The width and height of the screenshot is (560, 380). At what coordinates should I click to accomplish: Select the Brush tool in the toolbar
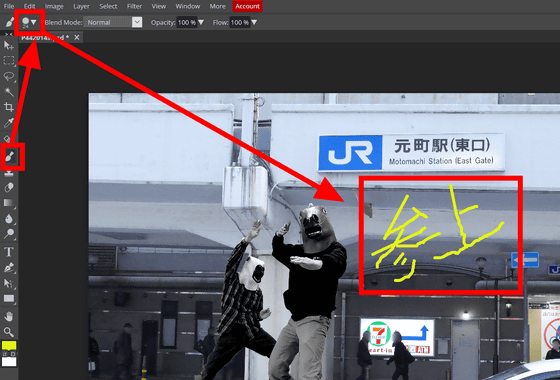tap(10, 156)
